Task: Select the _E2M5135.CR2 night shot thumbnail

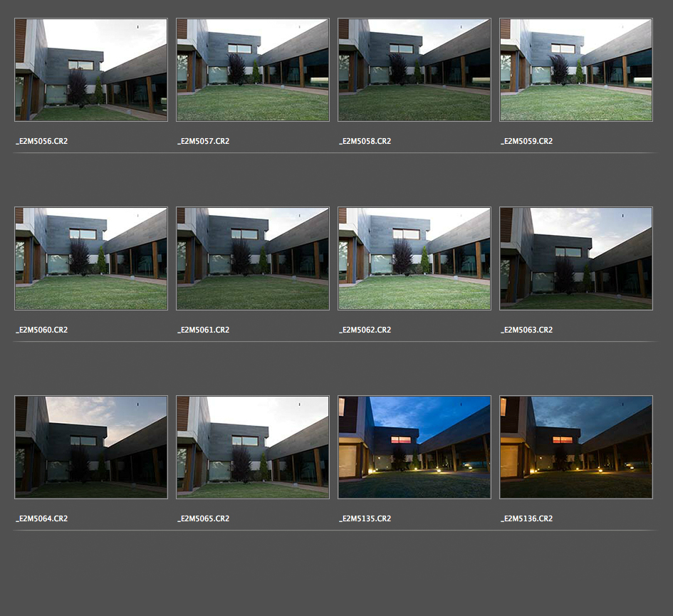Action: point(414,447)
